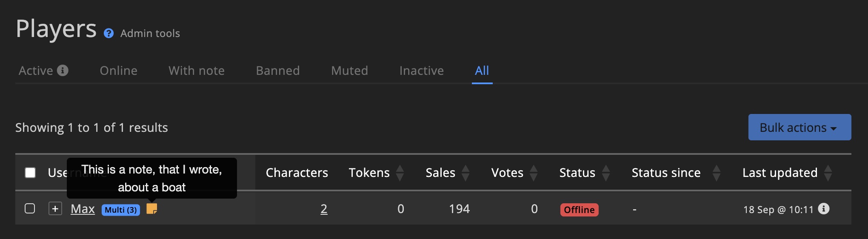This screenshot has height=239, width=868.
Task: Sort the table by Tokens column
Action: 400,173
